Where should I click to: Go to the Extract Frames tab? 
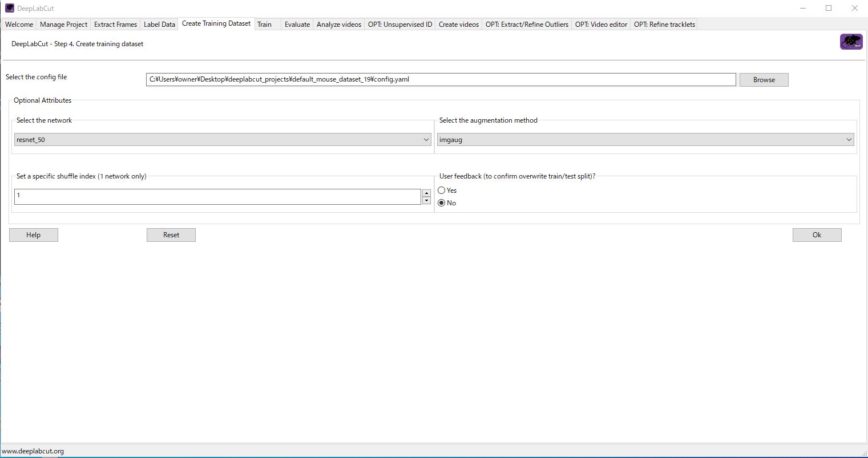coord(116,25)
